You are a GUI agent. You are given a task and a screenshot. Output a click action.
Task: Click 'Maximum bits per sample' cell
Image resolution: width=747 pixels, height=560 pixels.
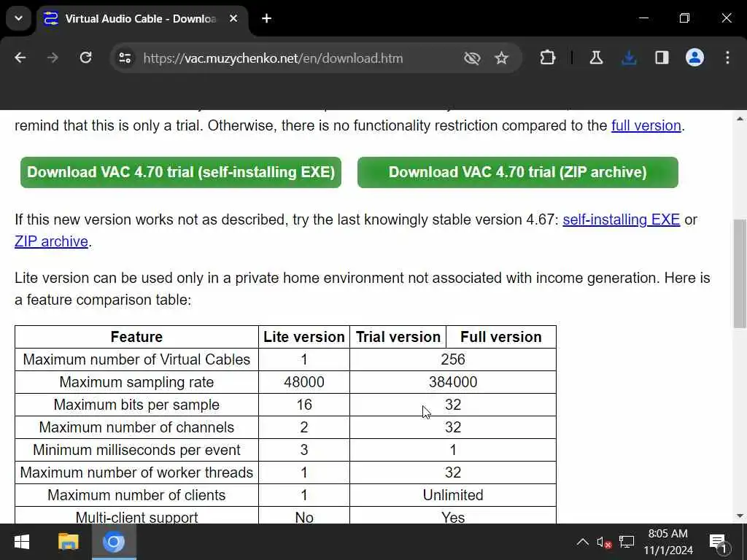[x=136, y=405]
